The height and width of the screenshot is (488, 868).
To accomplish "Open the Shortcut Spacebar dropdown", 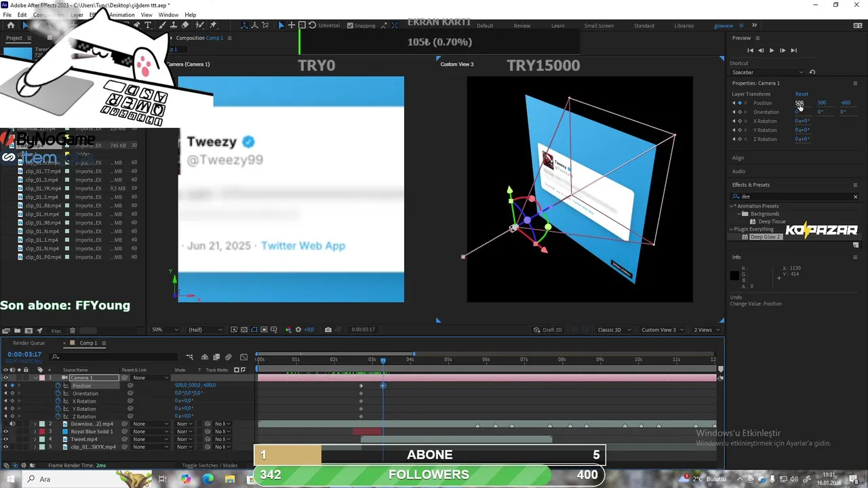I will click(x=768, y=72).
